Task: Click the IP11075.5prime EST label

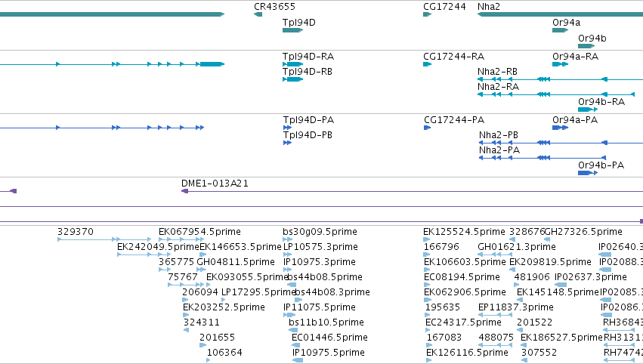Action: [x=320, y=308]
